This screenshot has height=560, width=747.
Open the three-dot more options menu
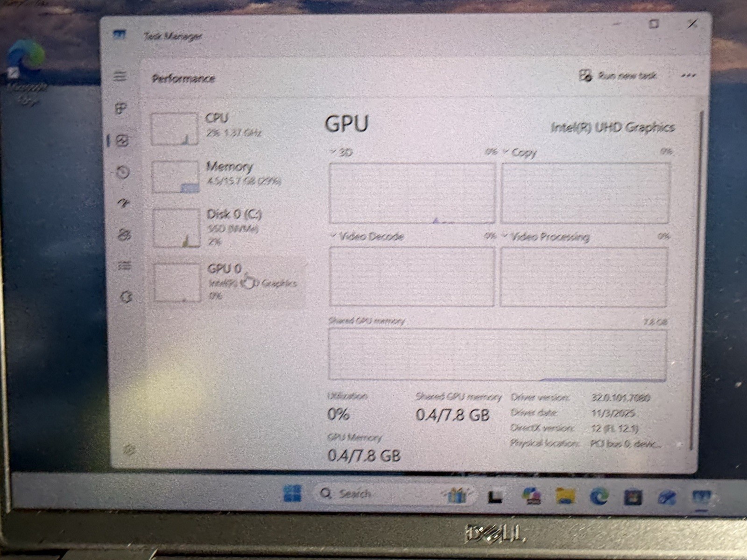click(688, 76)
